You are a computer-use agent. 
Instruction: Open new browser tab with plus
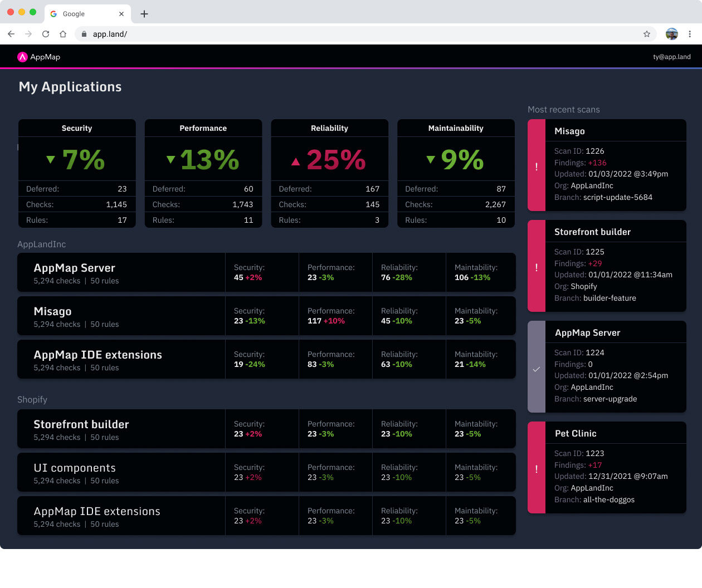tap(144, 14)
